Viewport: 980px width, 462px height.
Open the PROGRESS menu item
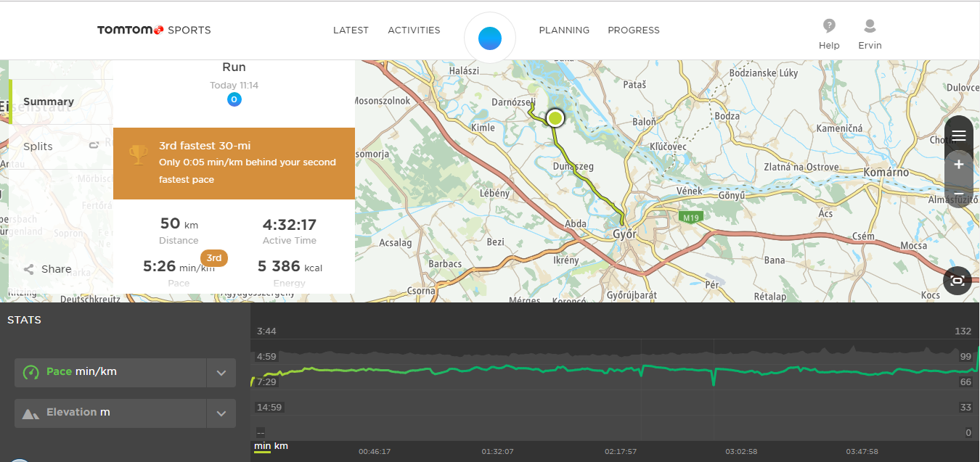point(634,30)
